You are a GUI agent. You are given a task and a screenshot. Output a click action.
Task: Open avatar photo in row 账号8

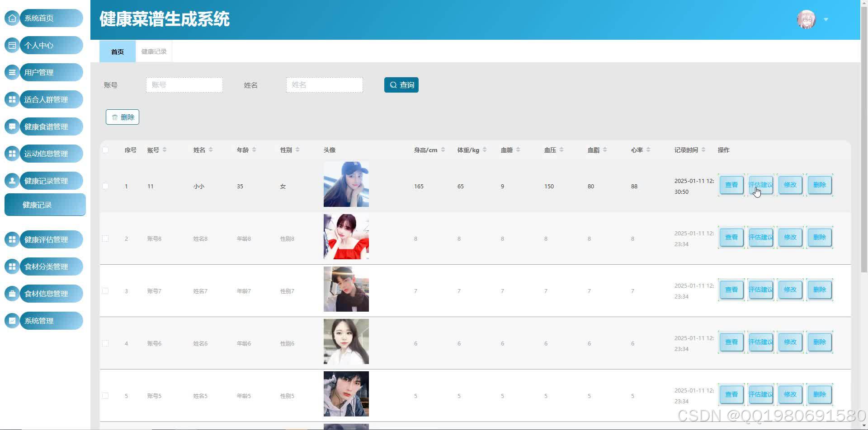[346, 237]
